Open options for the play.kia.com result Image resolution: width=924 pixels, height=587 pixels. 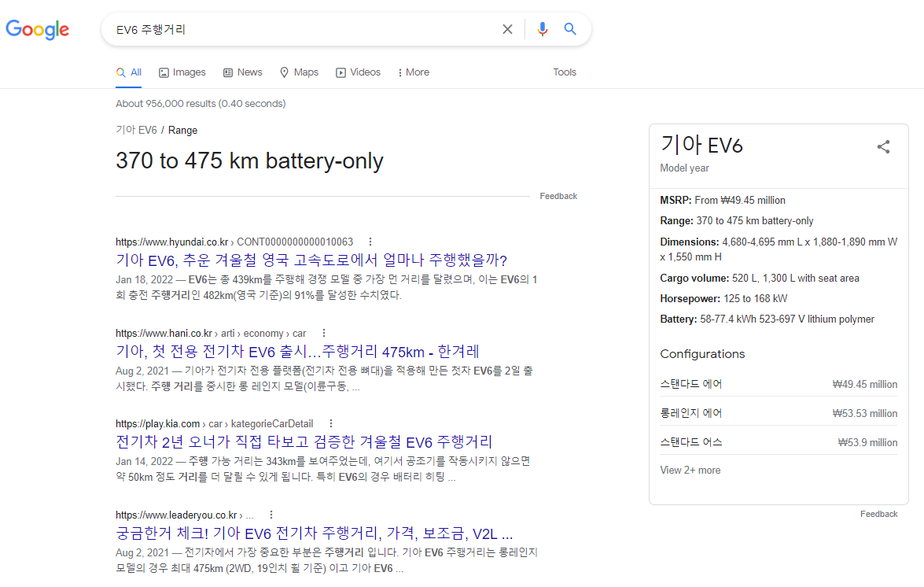(329, 423)
